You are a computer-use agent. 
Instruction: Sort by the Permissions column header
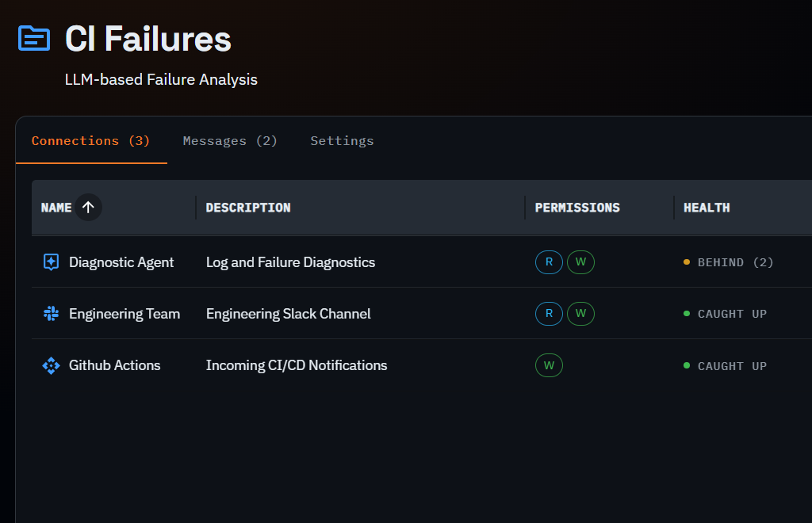(577, 208)
